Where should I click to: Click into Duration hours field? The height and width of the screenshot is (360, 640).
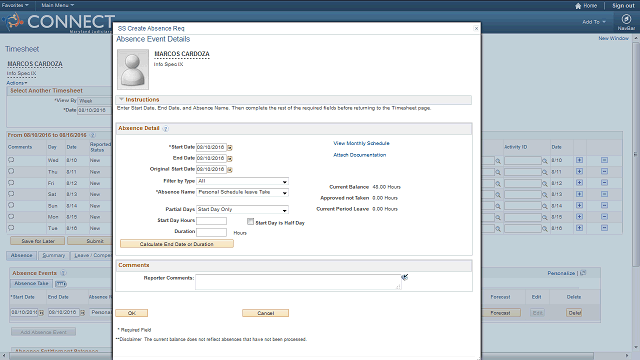211,232
